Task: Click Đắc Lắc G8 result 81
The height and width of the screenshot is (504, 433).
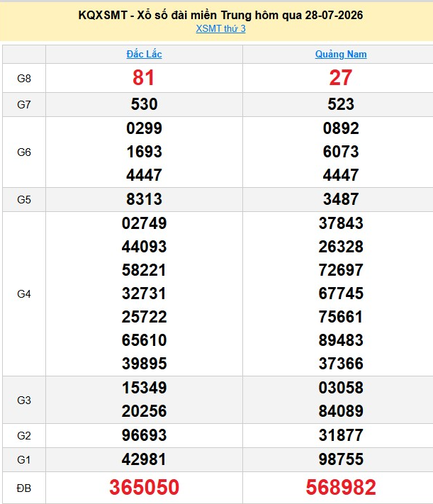Action: [144, 78]
